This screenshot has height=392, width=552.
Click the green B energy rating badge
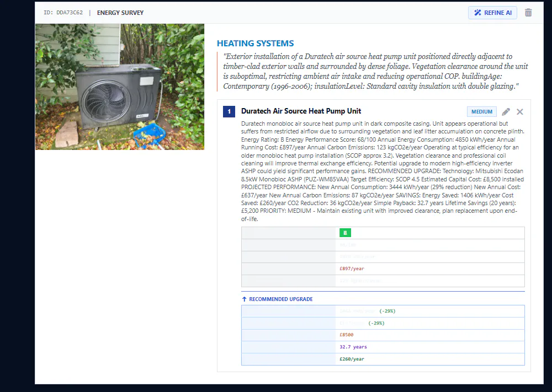coord(345,233)
